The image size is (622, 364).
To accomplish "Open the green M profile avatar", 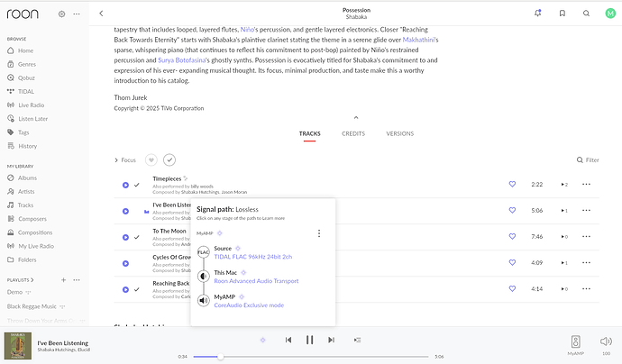I will click(x=610, y=14).
